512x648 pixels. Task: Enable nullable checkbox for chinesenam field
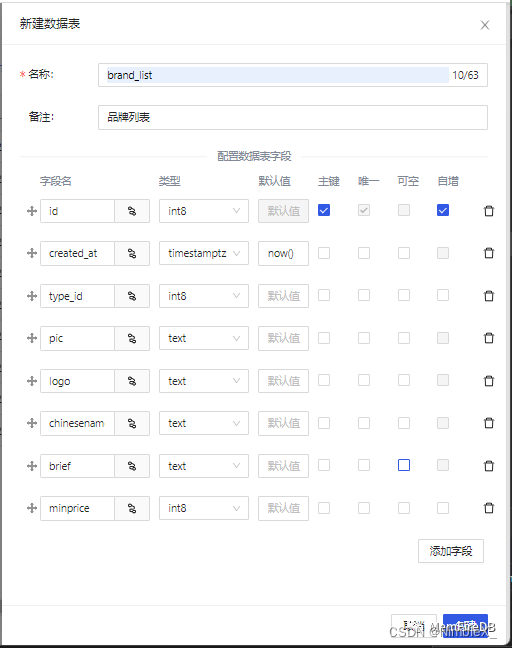click(x=404, y=423)
